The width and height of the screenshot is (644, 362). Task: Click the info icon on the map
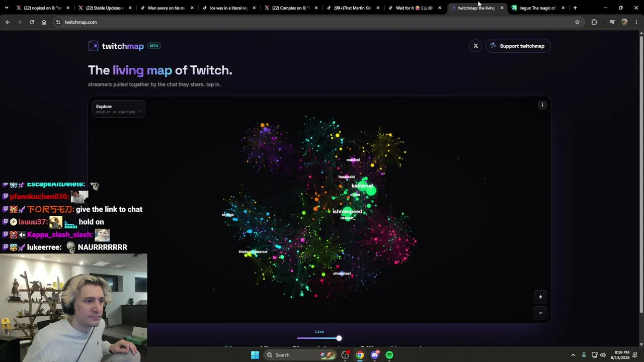(x=542, y=105)
